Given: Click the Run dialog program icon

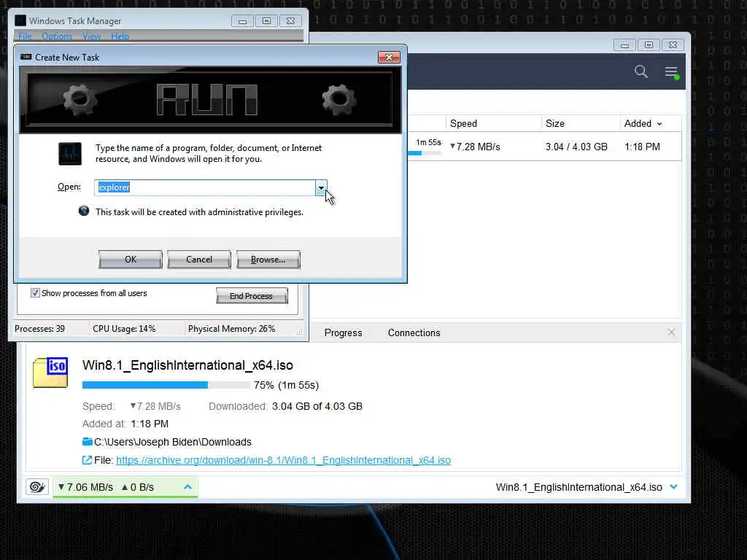Looking at the screenshot, I should 70,153.
